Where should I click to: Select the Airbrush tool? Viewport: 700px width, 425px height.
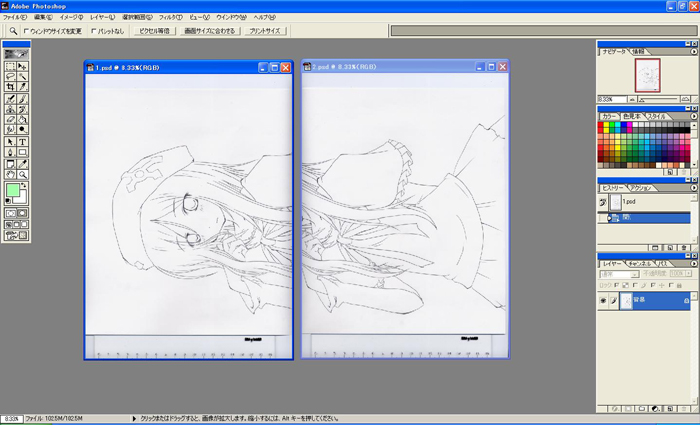pyautogui.click(x=10, y=99)
